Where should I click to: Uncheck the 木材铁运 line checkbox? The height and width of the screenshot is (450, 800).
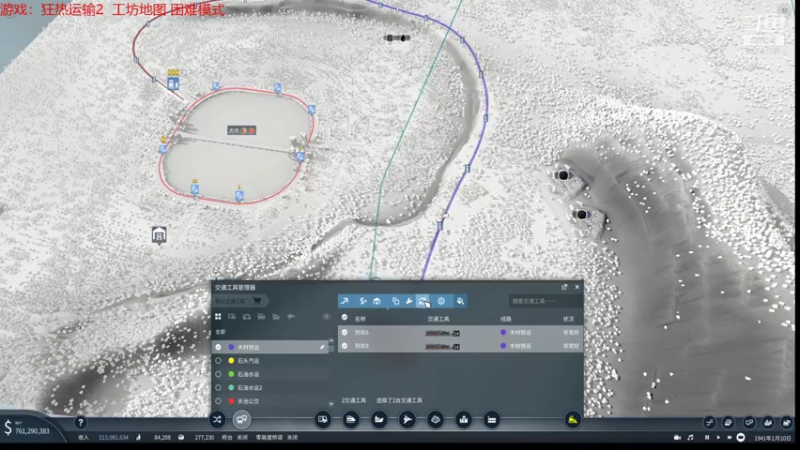[218, 347]
